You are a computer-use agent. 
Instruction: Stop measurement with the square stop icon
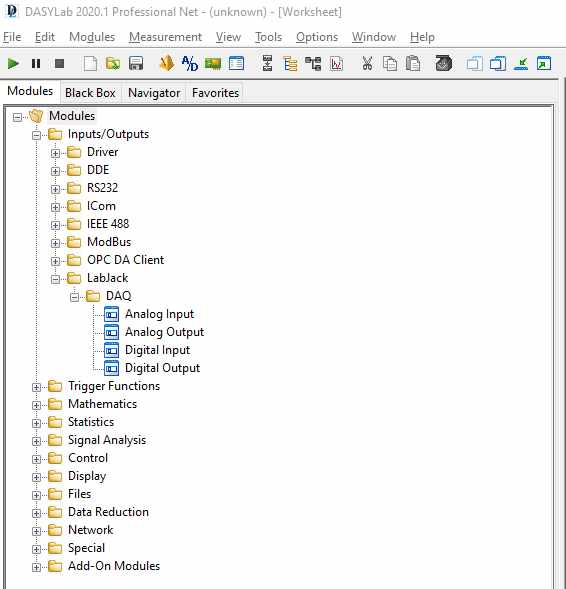coord(59,63)
